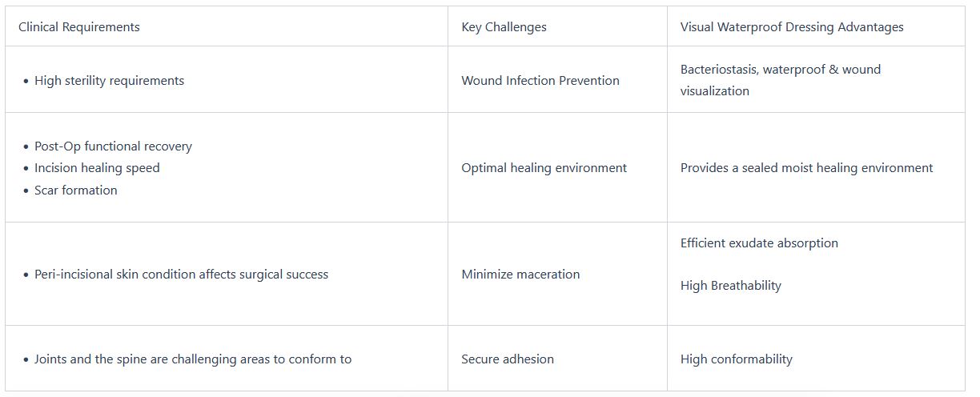Click 'Incision healing speed' bullet item

pyautogui.click(x=97, y=168)
